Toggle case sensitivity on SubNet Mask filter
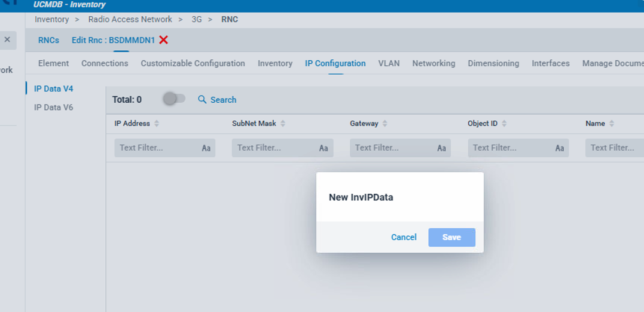The image size is (644, 312). [323, 148]
